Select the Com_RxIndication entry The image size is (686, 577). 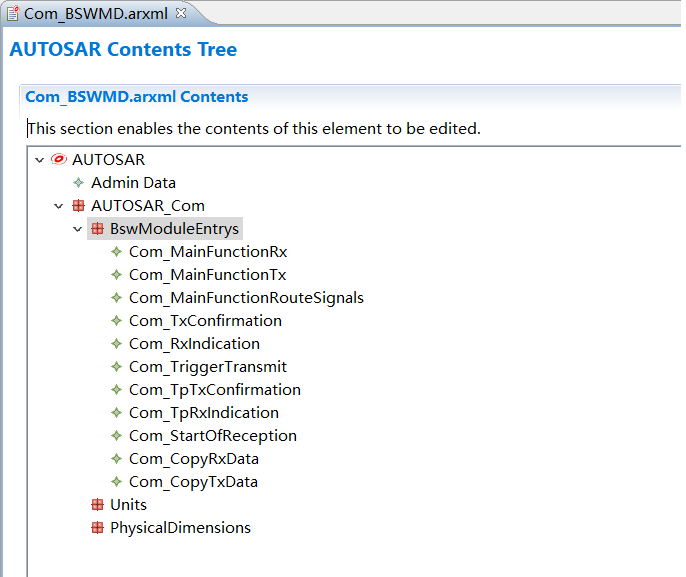pyautogui.click(x=194, y=344)
